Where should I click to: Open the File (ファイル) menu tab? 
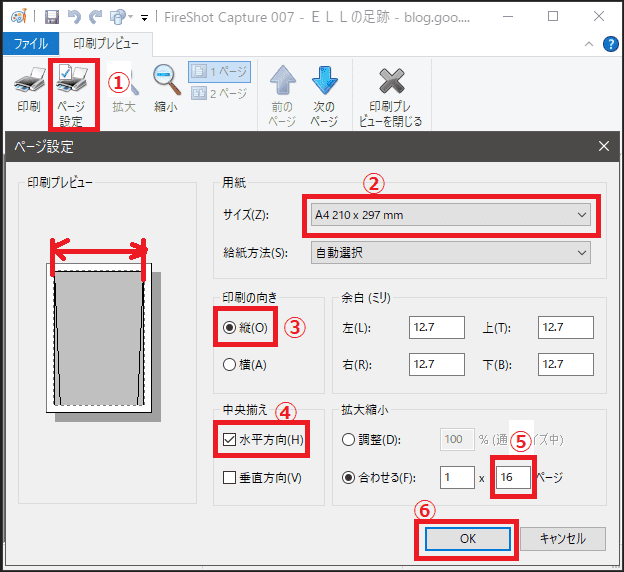tap(30, 44)
